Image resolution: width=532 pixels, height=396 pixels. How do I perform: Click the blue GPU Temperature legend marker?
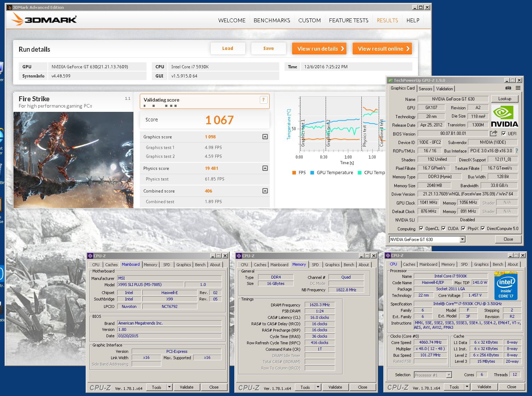[312, 173]
